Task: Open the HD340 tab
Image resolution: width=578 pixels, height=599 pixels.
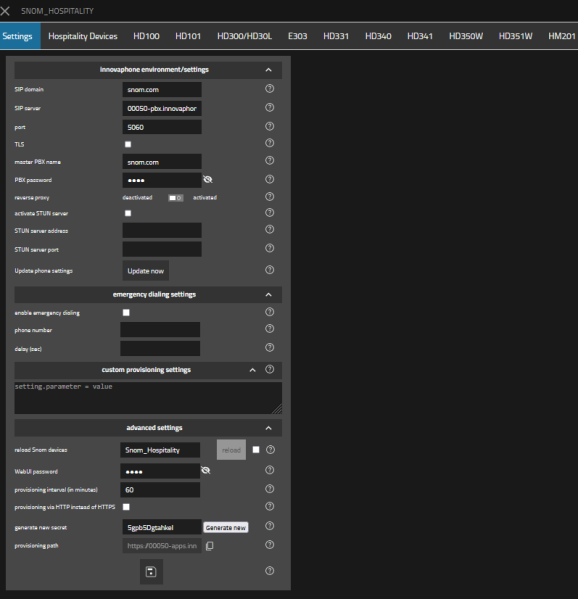Action: tap(378, 36)
